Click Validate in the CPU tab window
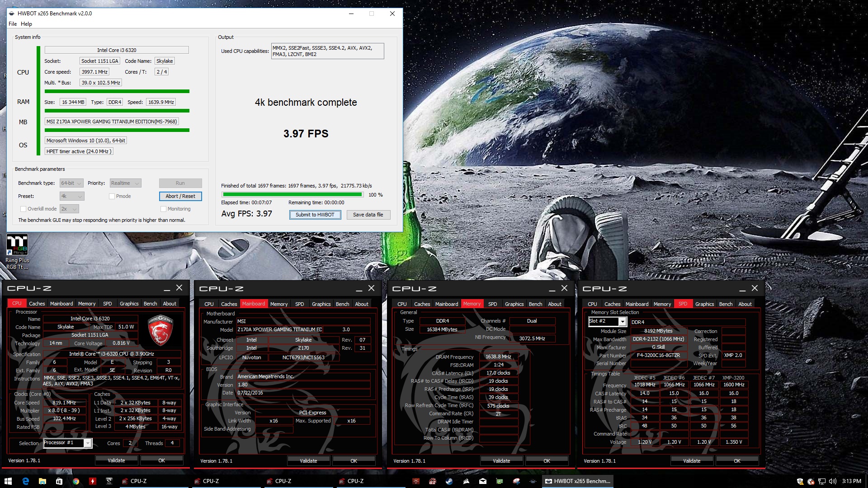 pyautogui.click(x=116, y=460)
